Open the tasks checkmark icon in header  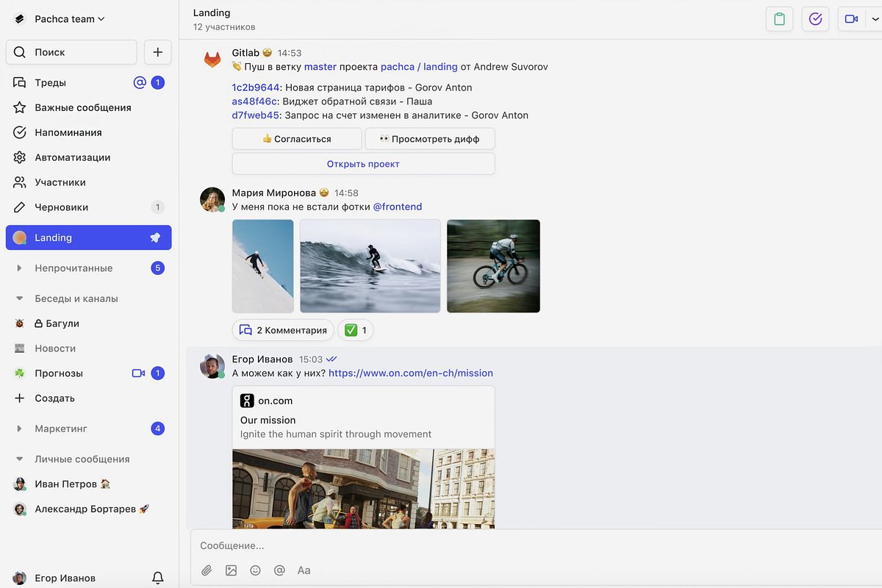(x=815, y=19)
